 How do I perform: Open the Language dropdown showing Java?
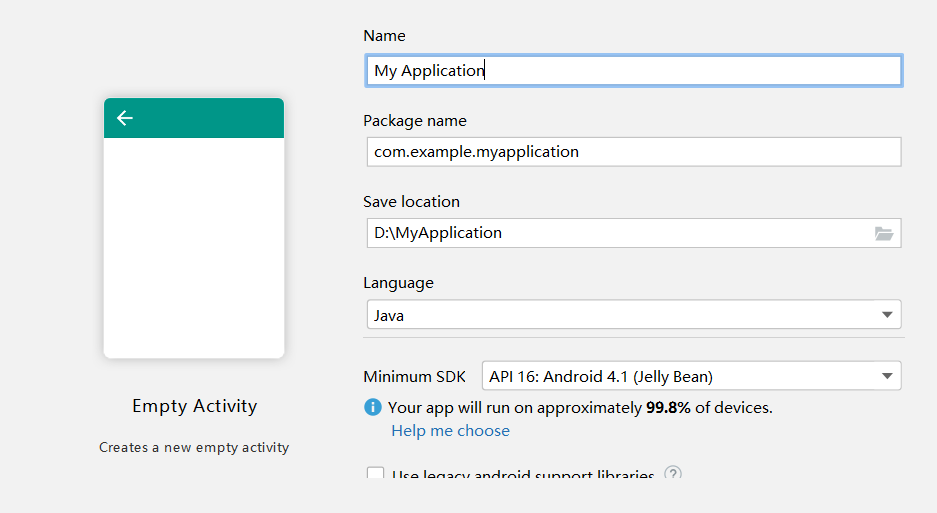pyautogui.click(x=633, y=315)
